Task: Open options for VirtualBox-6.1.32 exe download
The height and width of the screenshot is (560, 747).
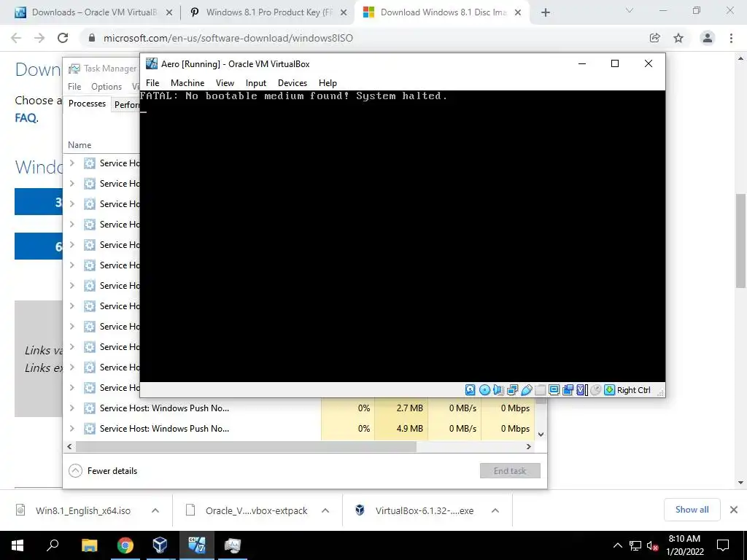Action: point(495,510)
